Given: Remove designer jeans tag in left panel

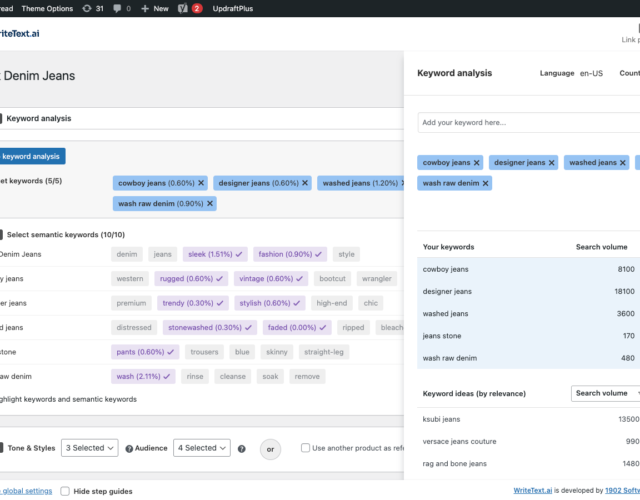Looking at the screenshot, I should (305, 183).
